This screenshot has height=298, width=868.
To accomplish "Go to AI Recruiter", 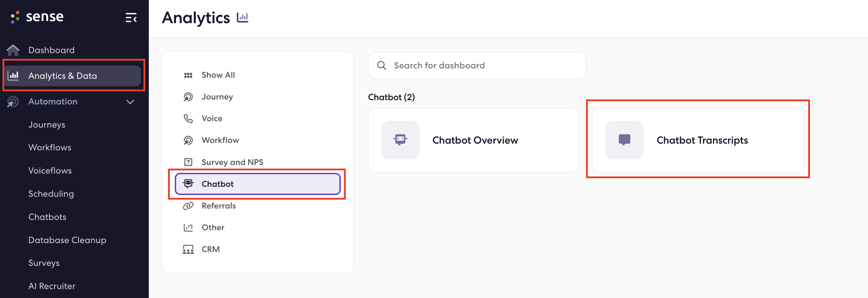I will [x=52, y=286].
